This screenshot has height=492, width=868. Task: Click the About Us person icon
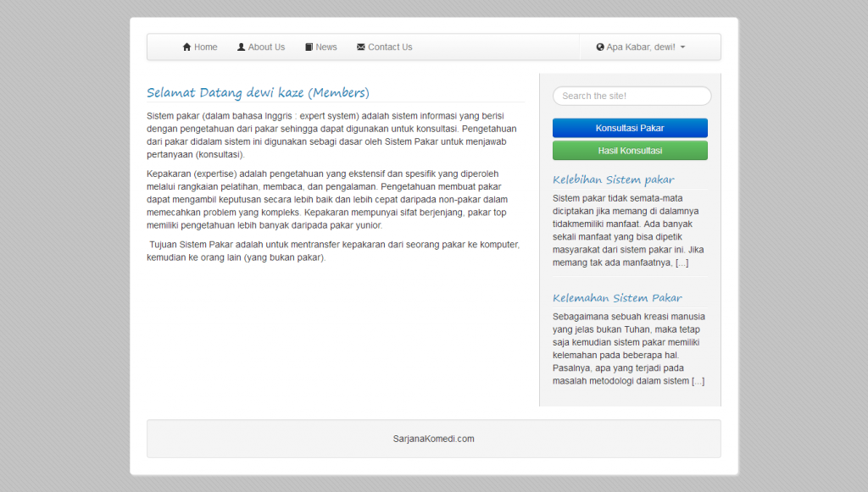point(241,47)
